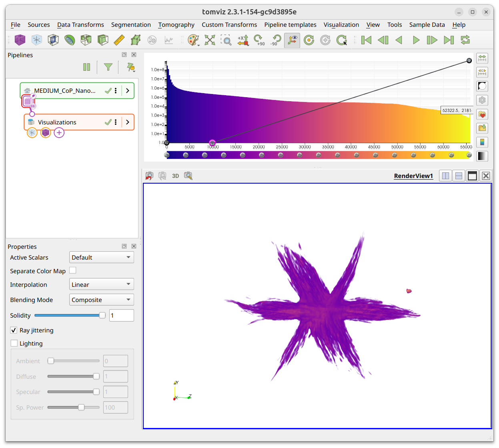Add the Clip module icon
This screenshot has width=499, height=448.
pyautogui.click(x=103, y=40)
